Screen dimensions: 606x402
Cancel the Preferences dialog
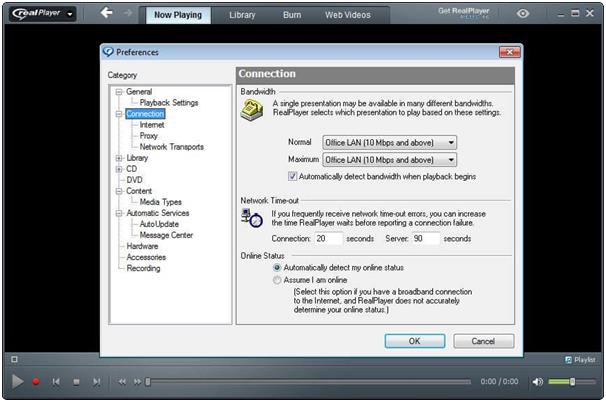pos(483,341)
